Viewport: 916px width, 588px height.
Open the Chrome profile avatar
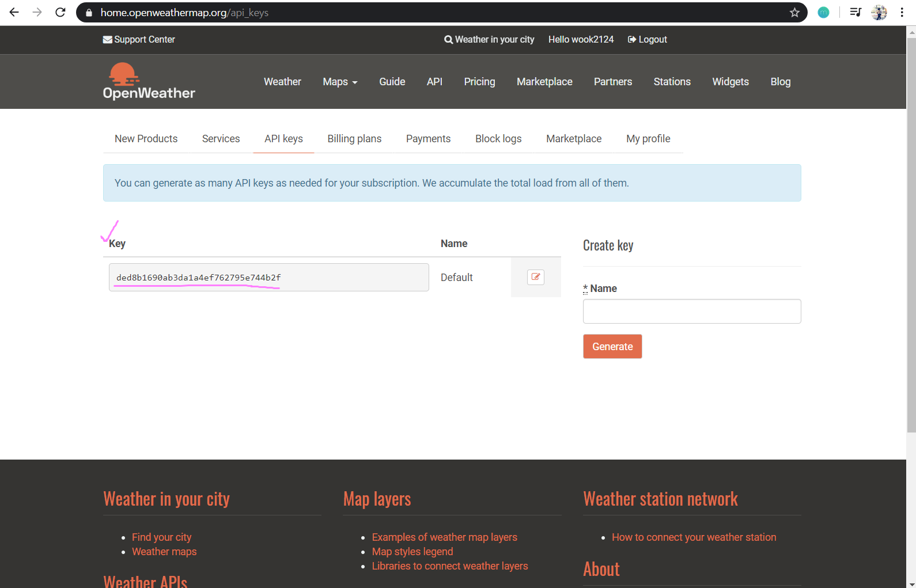(x=879, y=12)
